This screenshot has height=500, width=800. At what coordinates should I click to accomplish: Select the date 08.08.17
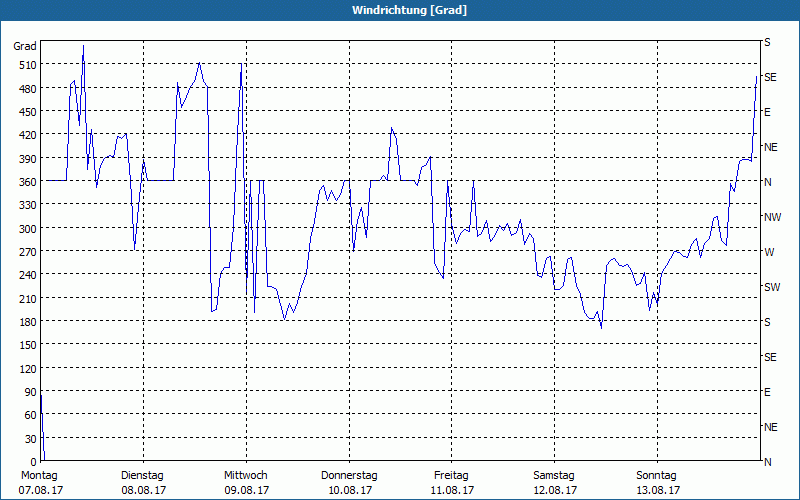[x=144, y=490]
